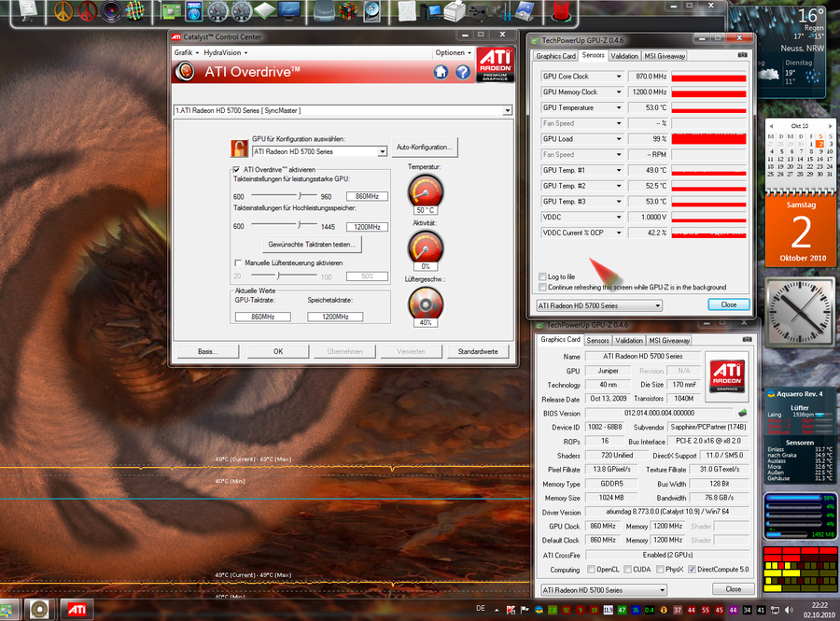Click Gewünschte Taktraten testen button
The height and width of the screenshot is (621, 840).
pyautogui.click(x=312, y=245)
